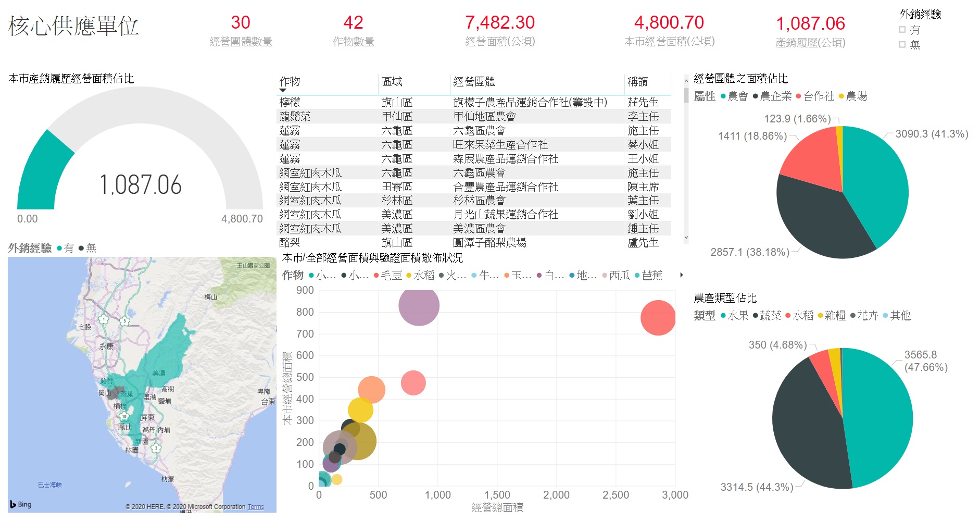Select 水稻 legend item in type chart
This screenshot has width=980, height=521.
tap(799, 315)
